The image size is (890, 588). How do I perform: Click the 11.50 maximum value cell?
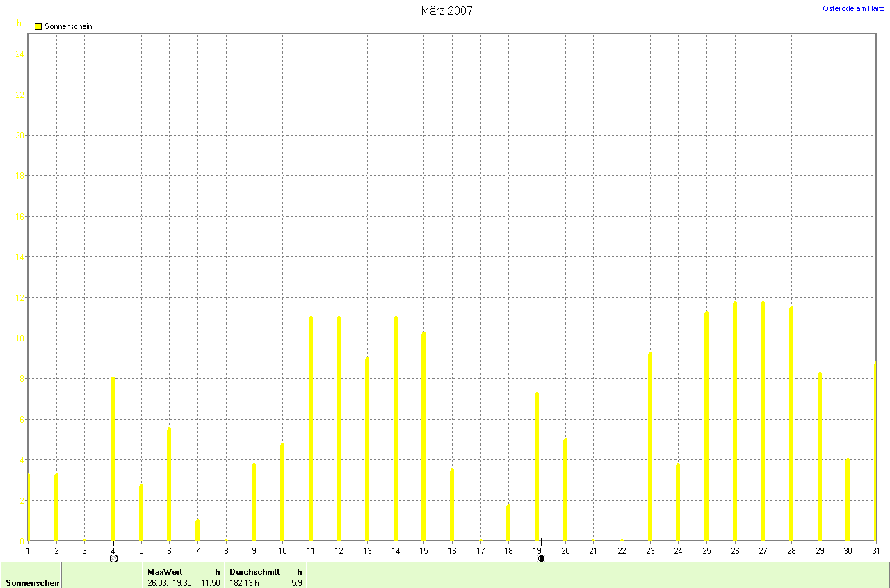click(x=210, y=582)
